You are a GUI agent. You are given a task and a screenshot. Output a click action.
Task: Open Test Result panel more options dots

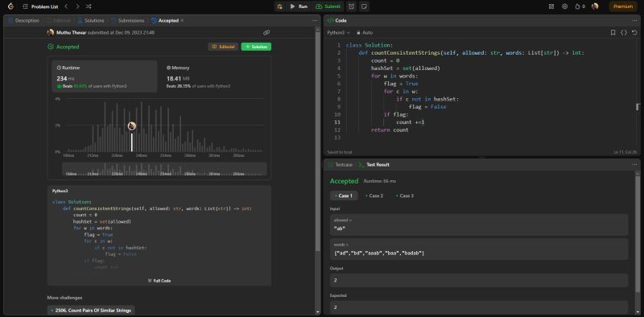(634, 165)
